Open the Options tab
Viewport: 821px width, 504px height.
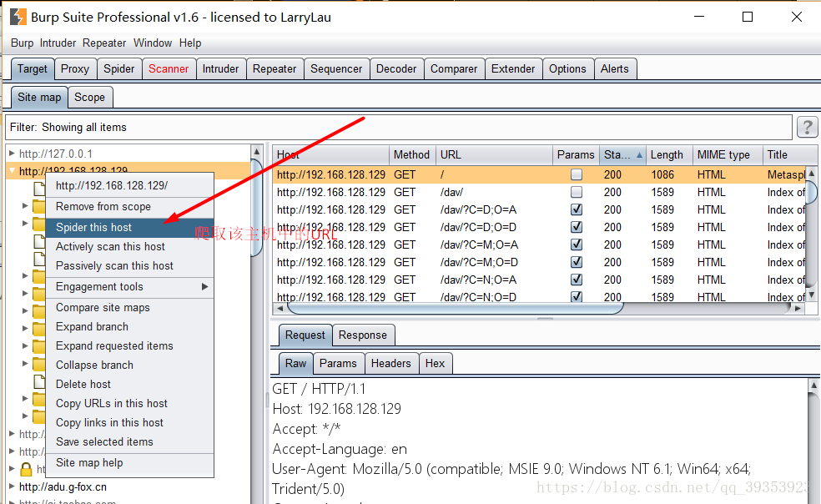click(567, 68)
